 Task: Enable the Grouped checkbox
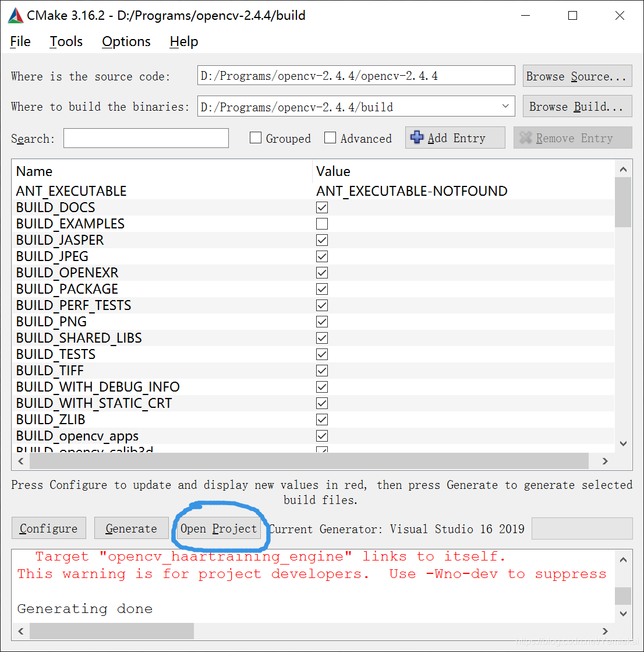click(256, 138)
